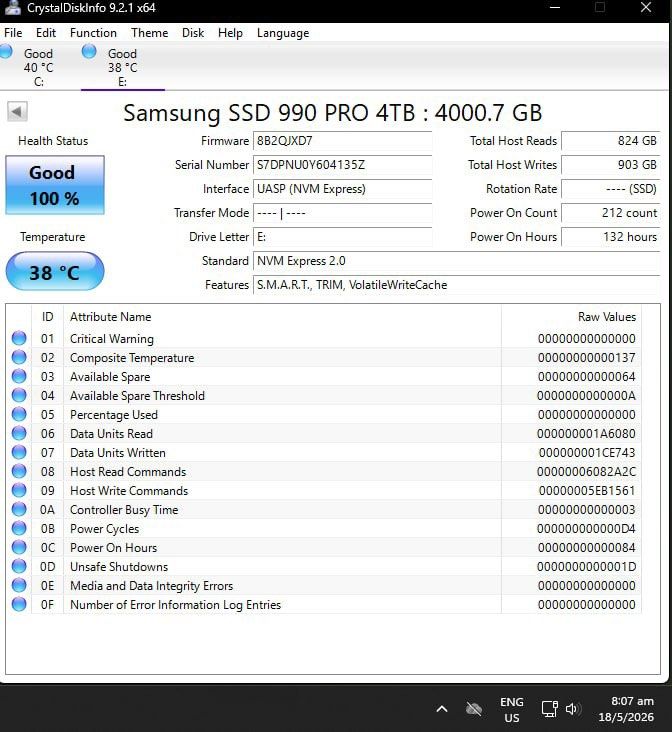Click the status dot for Data Units Read
Screen dimensions: 672x732
[x=19, y=433]
